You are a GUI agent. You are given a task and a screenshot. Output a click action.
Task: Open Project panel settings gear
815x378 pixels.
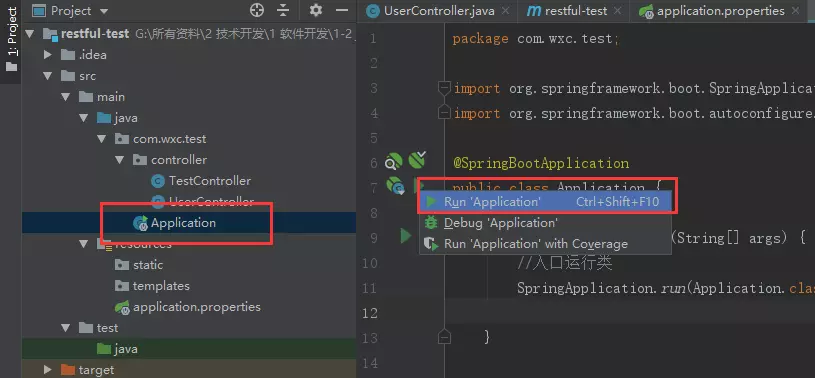(x=316, y=10)
